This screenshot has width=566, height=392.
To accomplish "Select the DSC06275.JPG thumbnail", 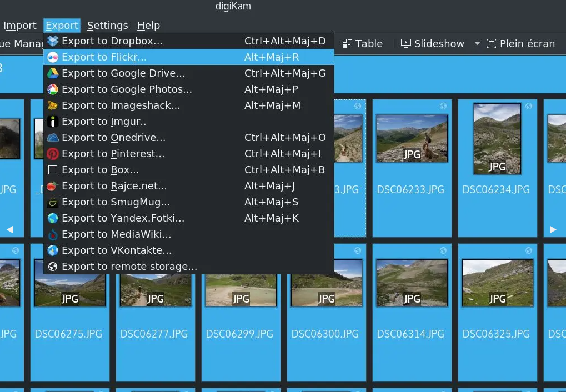I will coord(70,283).
